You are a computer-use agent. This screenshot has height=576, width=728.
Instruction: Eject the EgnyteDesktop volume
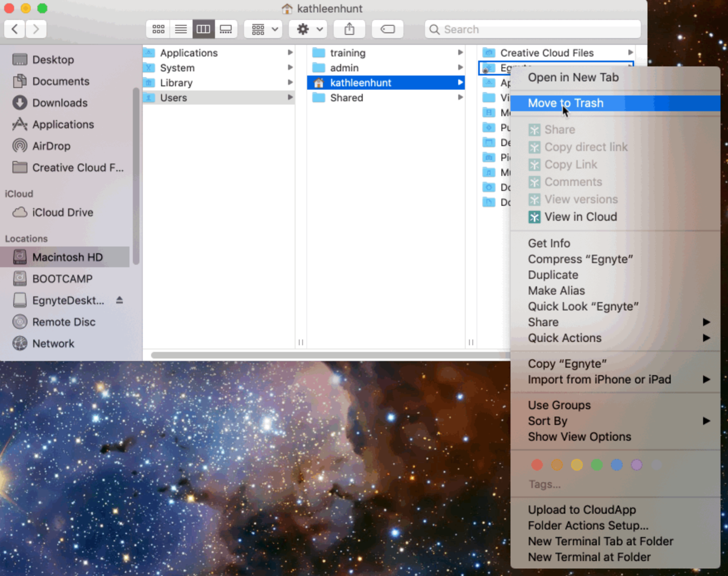click(120, 300)
